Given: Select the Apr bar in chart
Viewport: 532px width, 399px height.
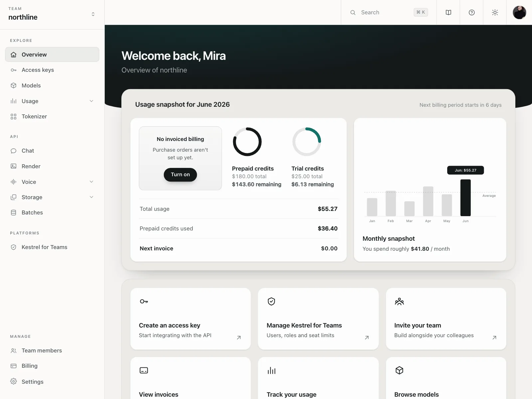Looking at the screenshot, I should [x=428, y=201].
